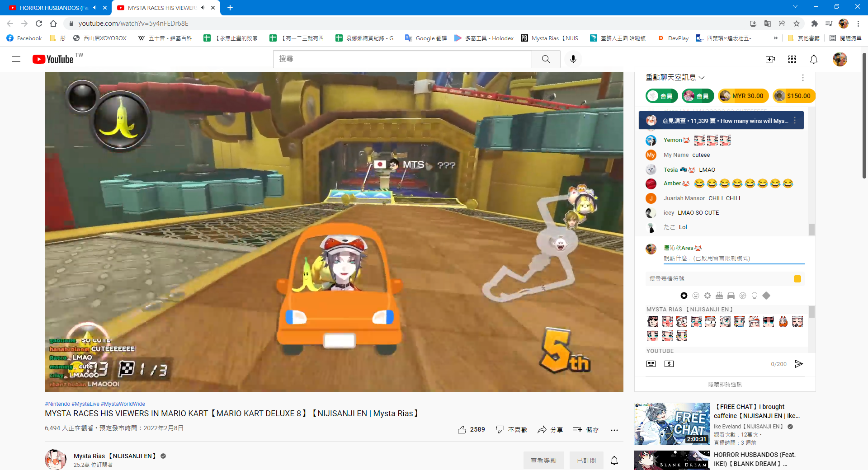Choose the yellow emoji skin tone swatch

point(797,279)
